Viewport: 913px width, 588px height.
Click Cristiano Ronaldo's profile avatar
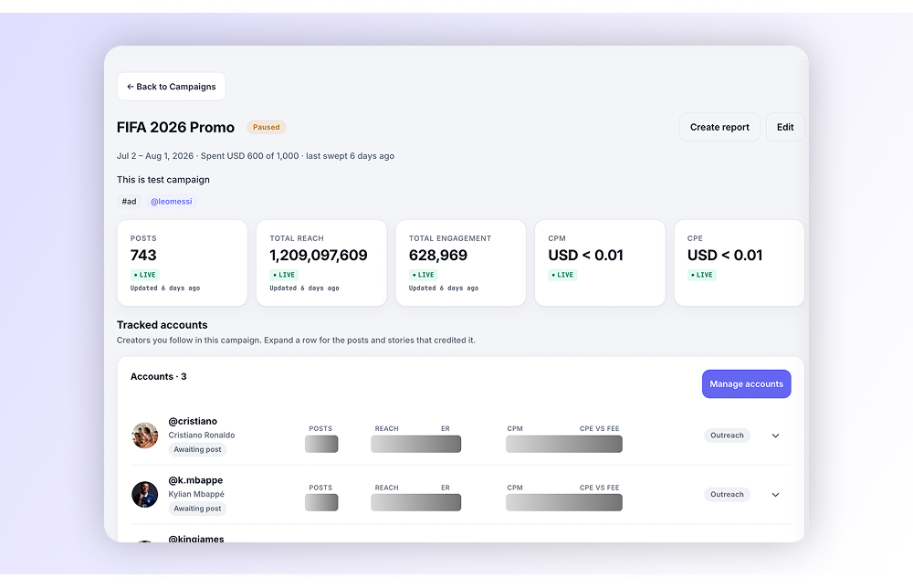tap(145, 436)
